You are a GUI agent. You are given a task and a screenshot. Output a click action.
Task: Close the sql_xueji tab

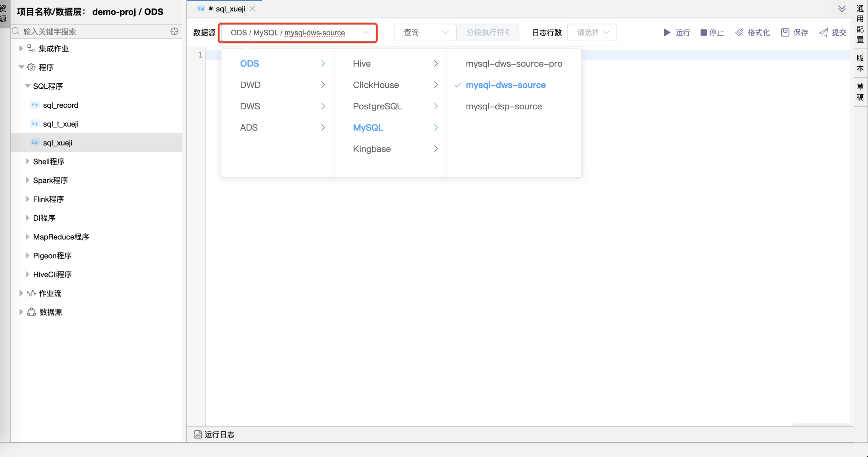point(252,9)
